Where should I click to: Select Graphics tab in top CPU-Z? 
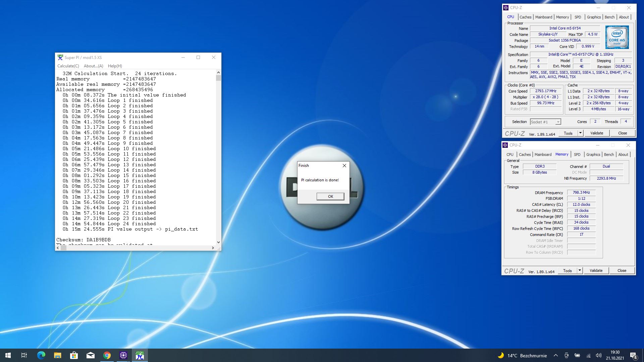click(594, 17)
